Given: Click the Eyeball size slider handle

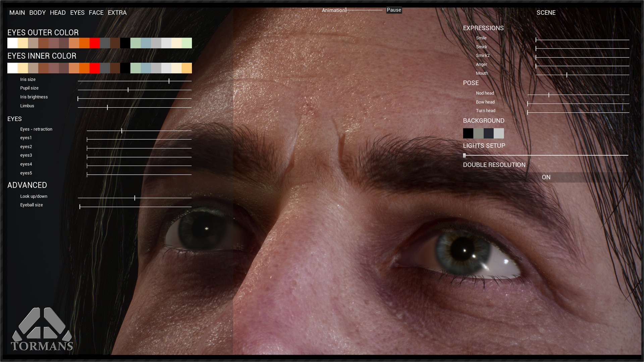Looking at the screenshot, I should point(80,206).
